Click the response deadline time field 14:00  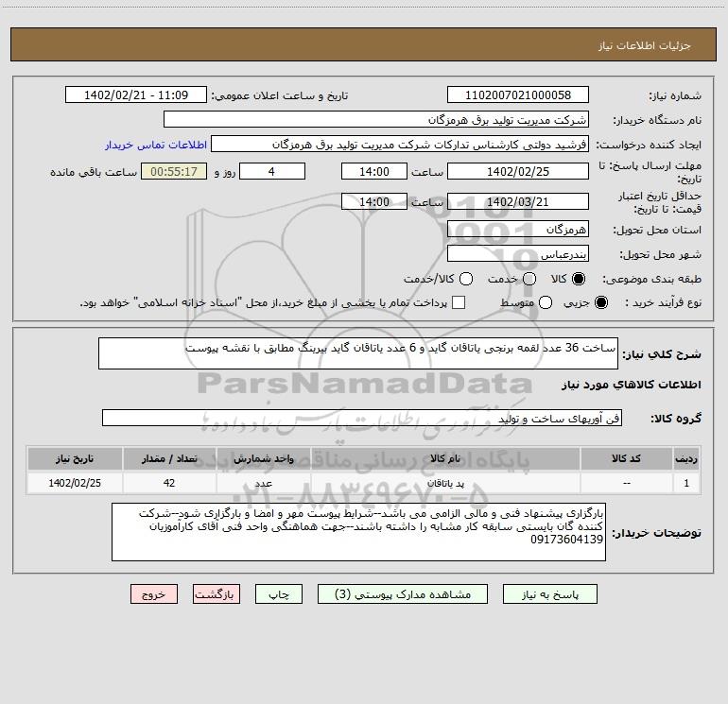click(374, 171)
